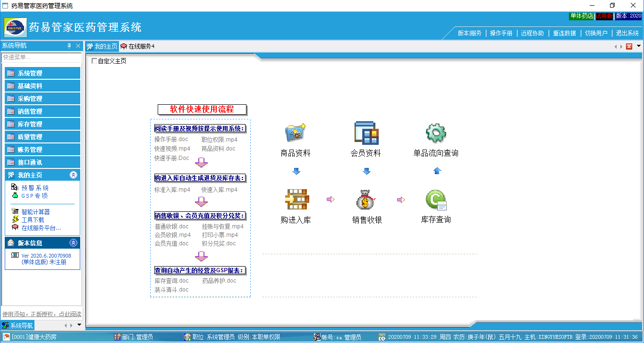Open the 职位权限.mp4 video link
644x343 pixels.
coord(219,140)
